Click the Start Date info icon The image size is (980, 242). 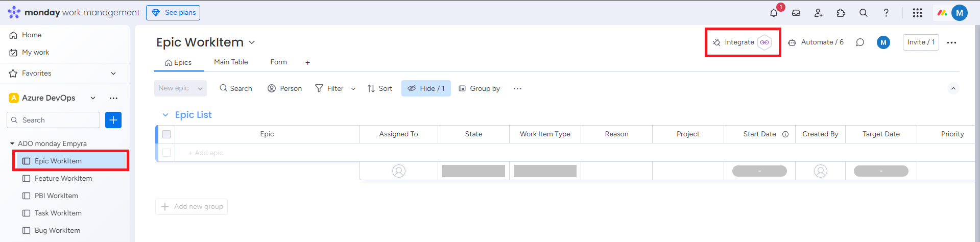[x=785, y=134]
